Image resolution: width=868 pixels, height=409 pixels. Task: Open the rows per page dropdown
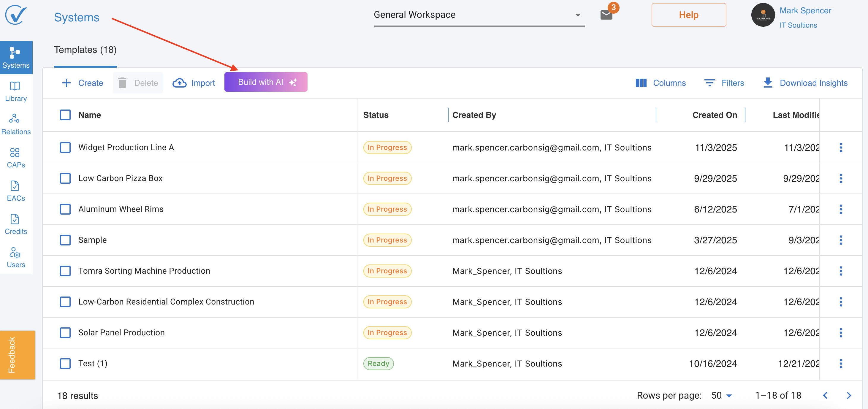click(x=721, y=395)
